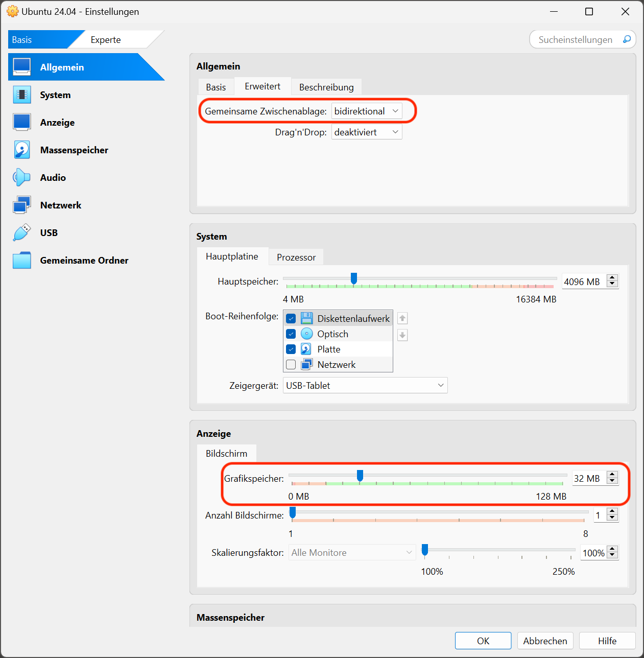
Task: Click the Anzeige display icon in sidebar
Action: (x=22, y=122)
